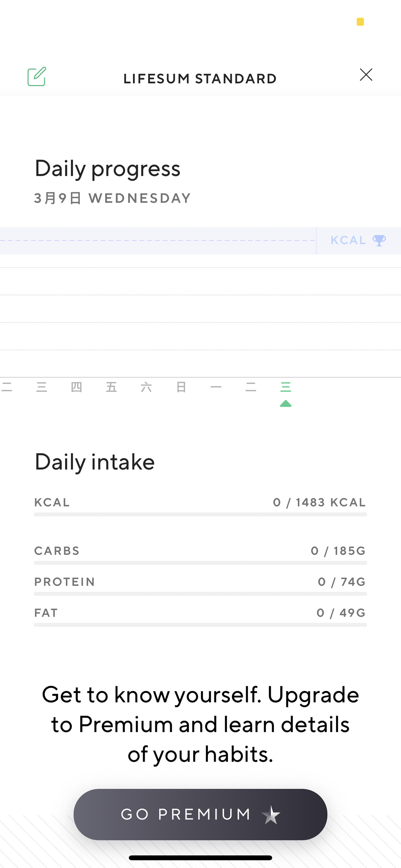
Task: Close the Lifesum Standard screen
Action: click(x=366, y=75)
